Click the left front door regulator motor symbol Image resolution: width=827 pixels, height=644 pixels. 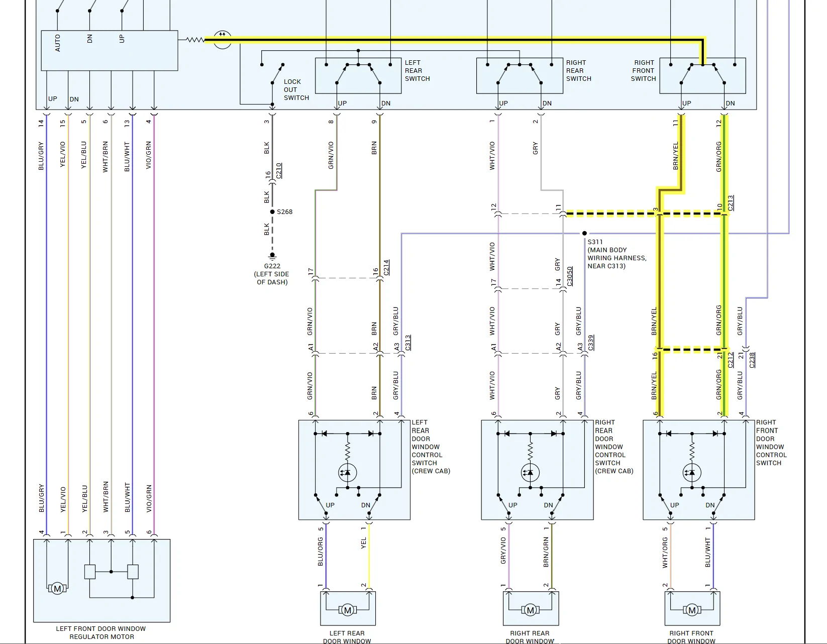pos(57,589)
